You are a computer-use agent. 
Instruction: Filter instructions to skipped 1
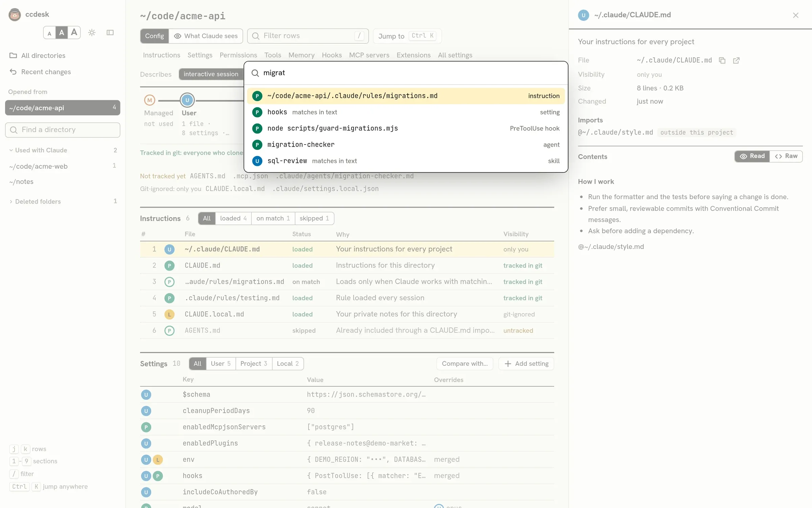[314, 218]
